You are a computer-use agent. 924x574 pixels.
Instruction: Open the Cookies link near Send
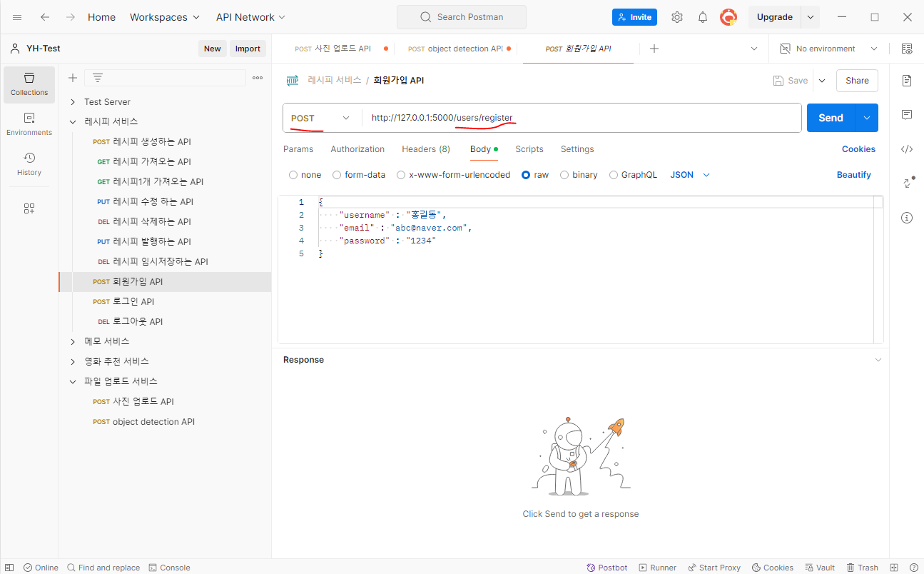(858, 149)
